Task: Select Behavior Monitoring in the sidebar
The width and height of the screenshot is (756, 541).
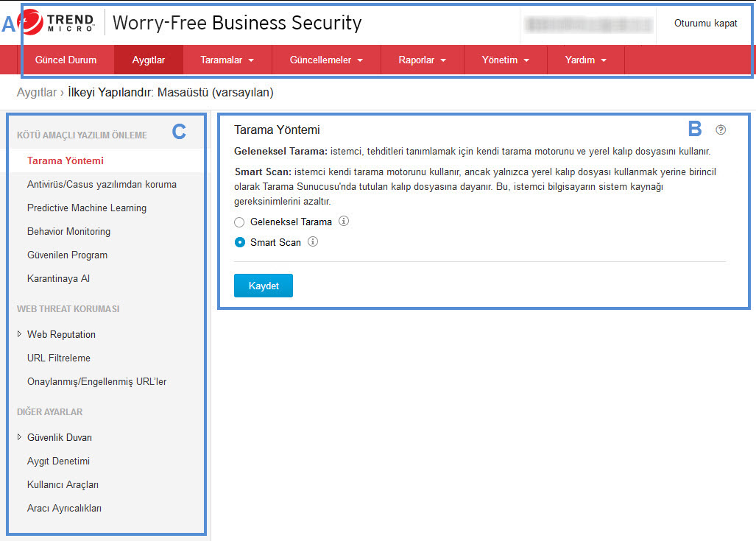Action: click(x=68, y=231)
